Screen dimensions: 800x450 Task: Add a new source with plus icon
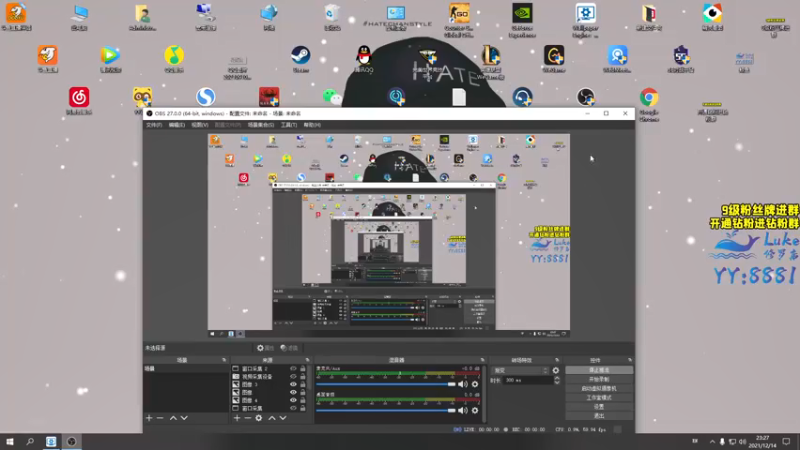[237, 418]
